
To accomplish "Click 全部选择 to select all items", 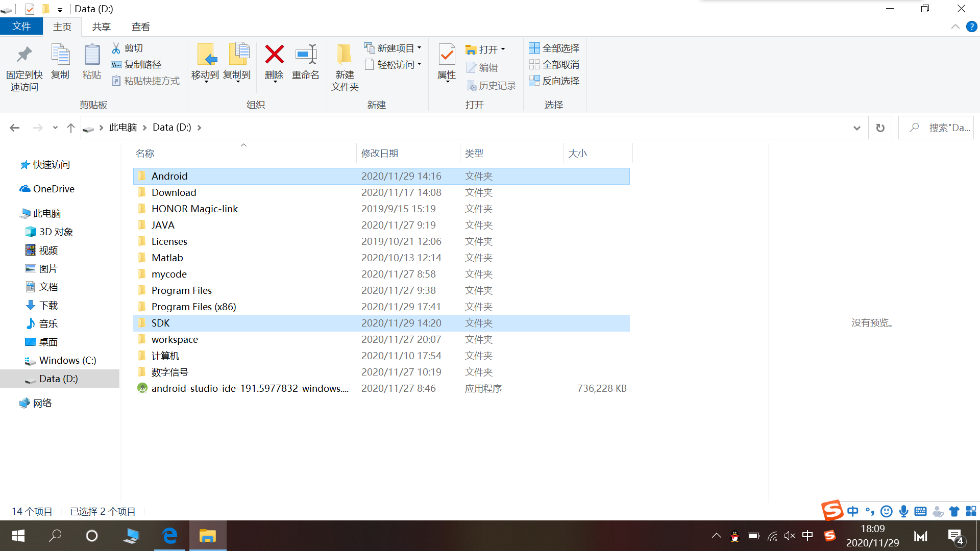I will (x=554, y=47).
